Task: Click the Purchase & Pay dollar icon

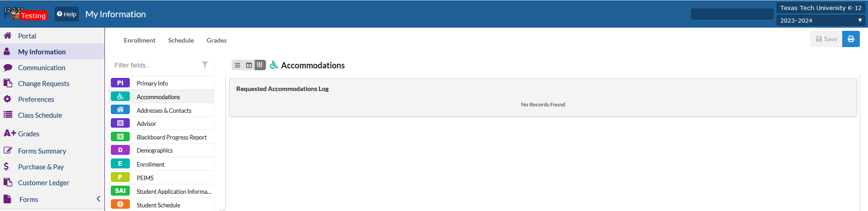Action: tap(6, 167)
